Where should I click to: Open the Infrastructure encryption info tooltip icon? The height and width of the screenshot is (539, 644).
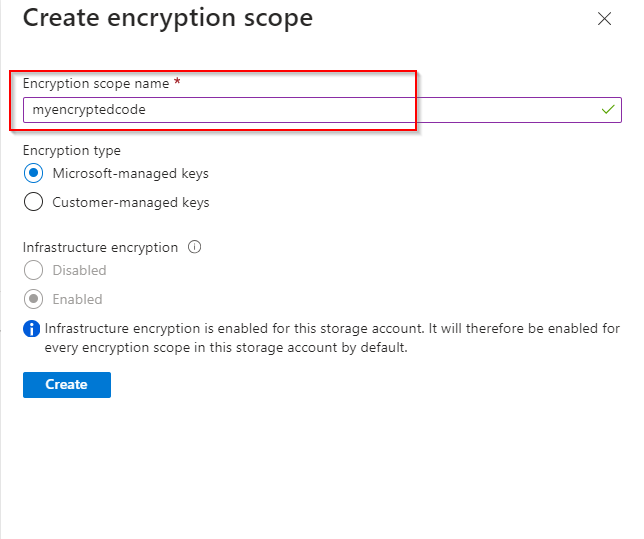[194, 247]
